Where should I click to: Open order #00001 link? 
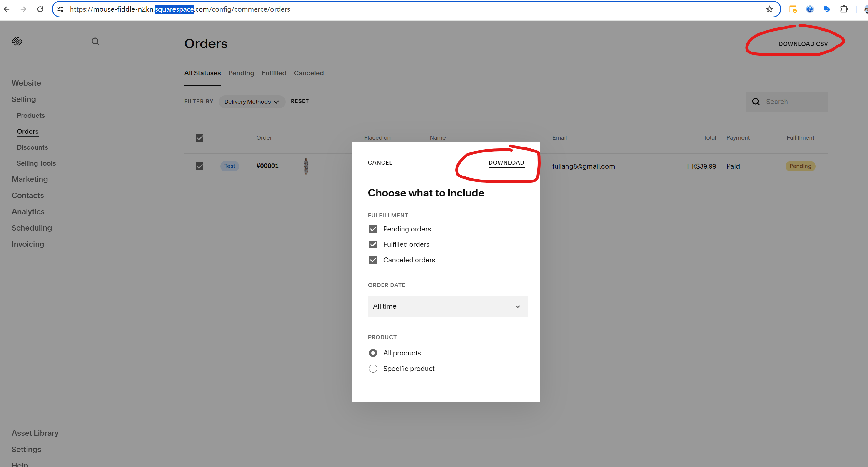tap(267, 166)
